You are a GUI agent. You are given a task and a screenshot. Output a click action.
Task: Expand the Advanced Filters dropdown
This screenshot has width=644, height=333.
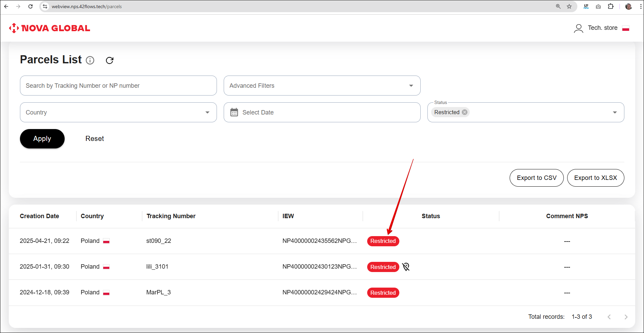pos(411,86)
